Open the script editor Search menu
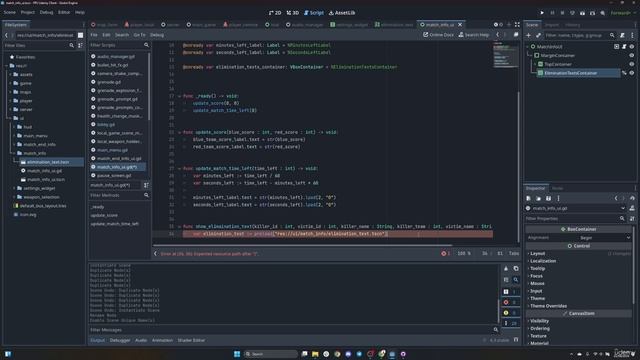This screenshot has width=640, height=360. click(x=122, y=35)
